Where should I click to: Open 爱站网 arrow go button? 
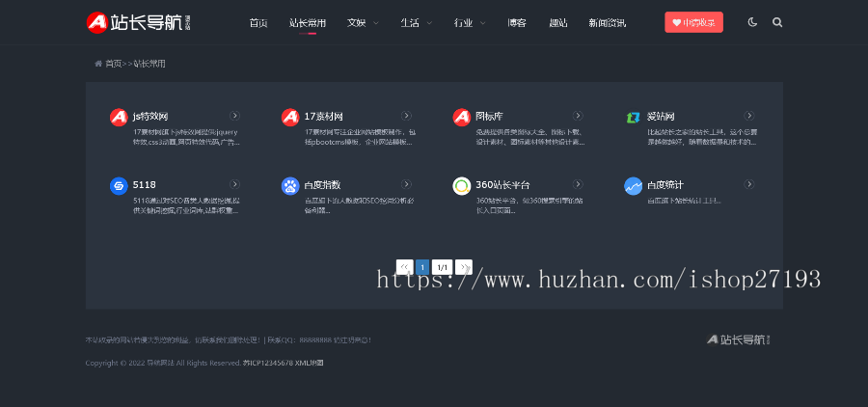coord(749,115)
